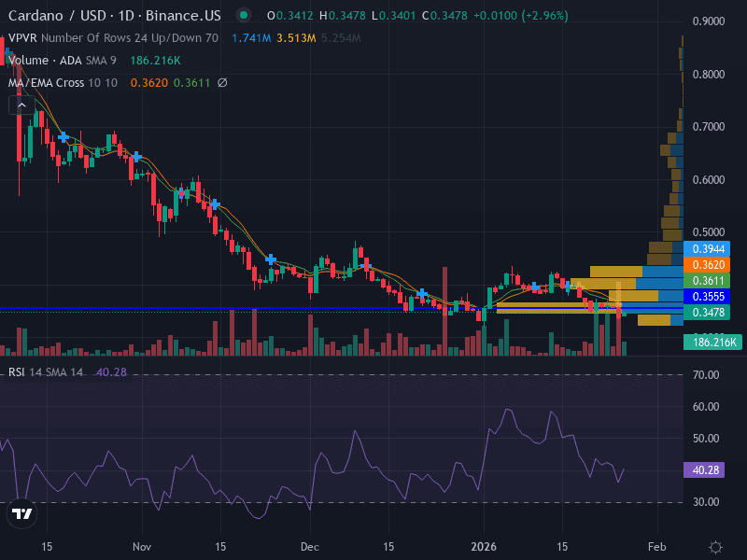Click the empty-set symbol after MA/EMA values
The width and height of the screenshot is (747, 560).
[222, 83]
